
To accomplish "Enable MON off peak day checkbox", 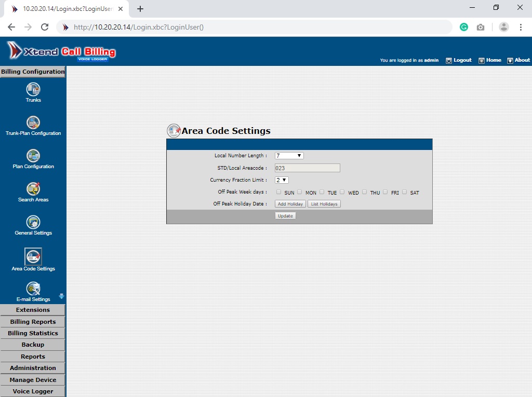I will pos(300,192).
